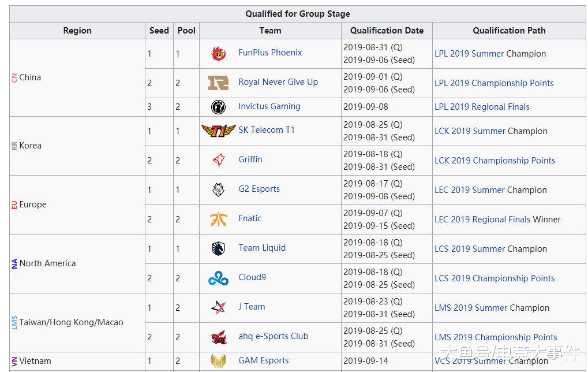Click the Team column header
This screenshot has height=372, width=588.
click(x=270, y=31)
